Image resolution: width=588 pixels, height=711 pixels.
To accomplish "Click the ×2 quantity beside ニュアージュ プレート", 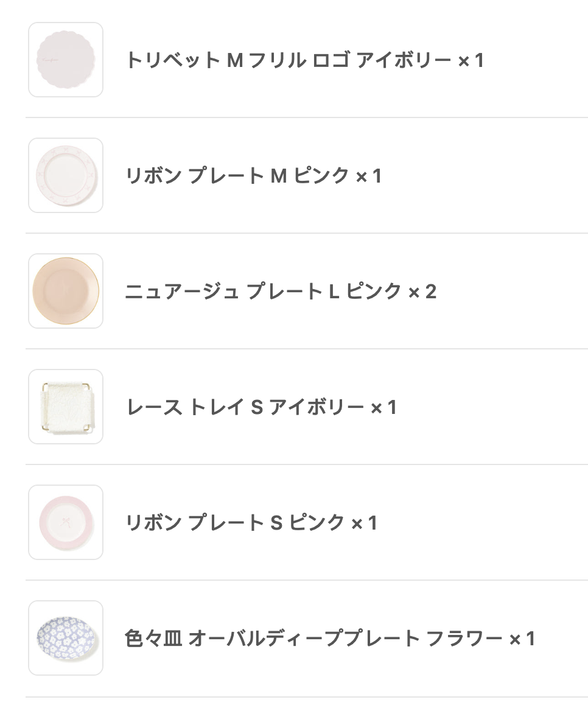I will 422,292.
